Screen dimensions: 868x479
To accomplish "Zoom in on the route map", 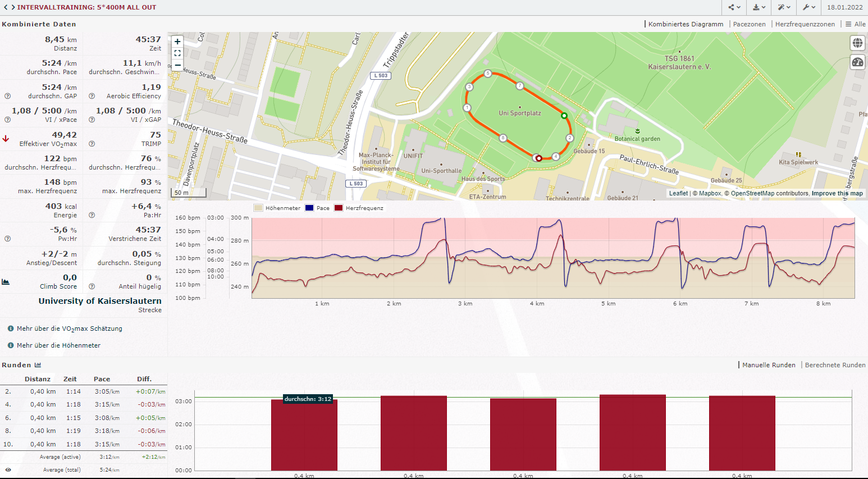I will [177, 42].
